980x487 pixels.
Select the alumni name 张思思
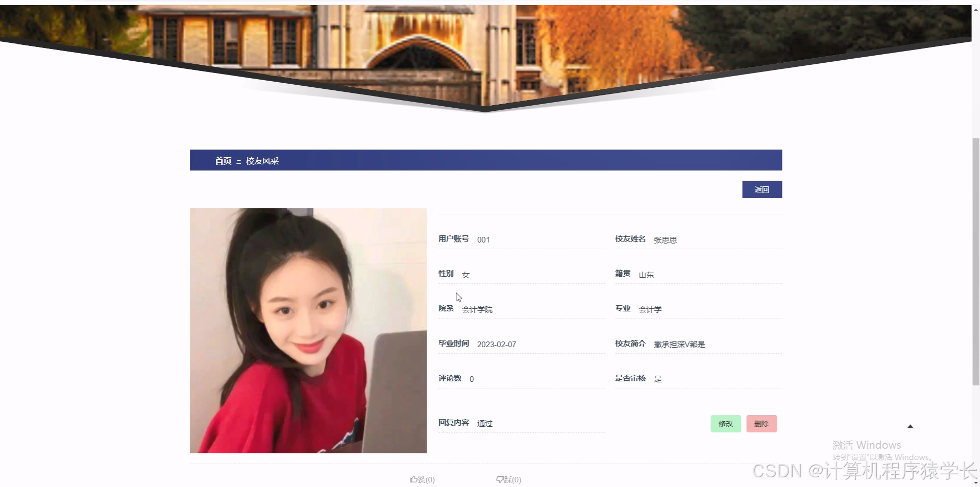665,240
